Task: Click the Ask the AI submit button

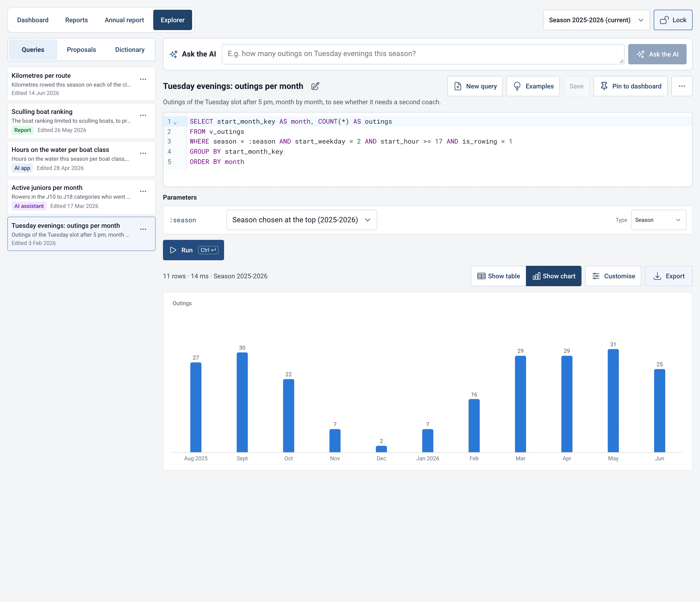Action: coord(657,54)
